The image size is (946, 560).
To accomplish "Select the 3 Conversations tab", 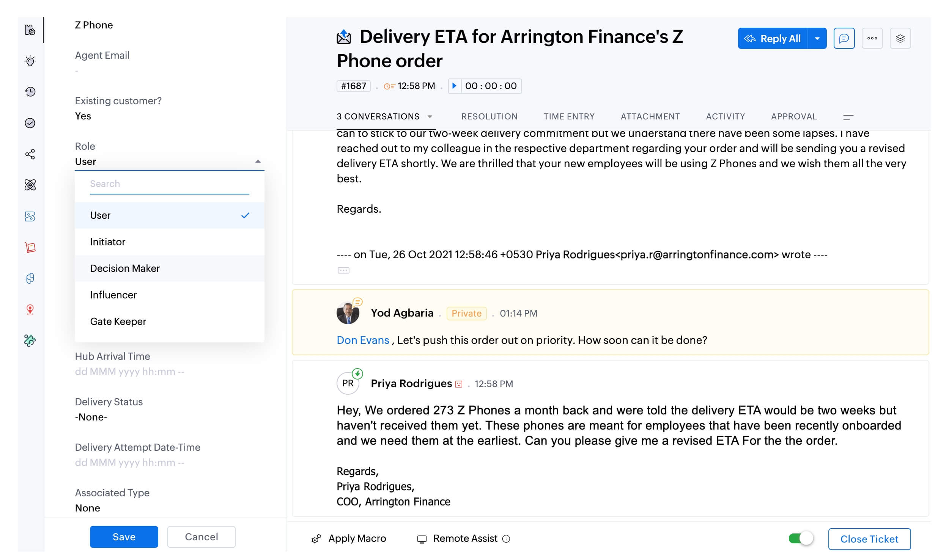I will pyautogui.click(x=378, y=117).
